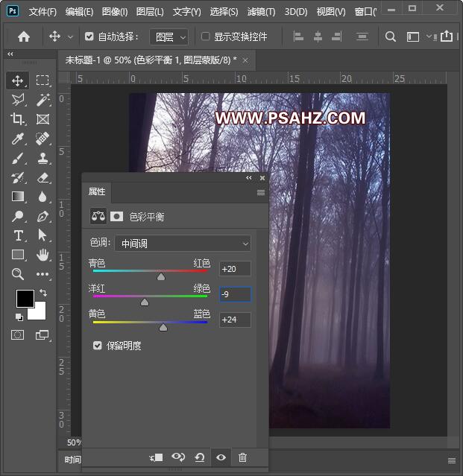Toggle Quick Mask mode
Screen dimensions: 463x476
[x=17, y=335]
